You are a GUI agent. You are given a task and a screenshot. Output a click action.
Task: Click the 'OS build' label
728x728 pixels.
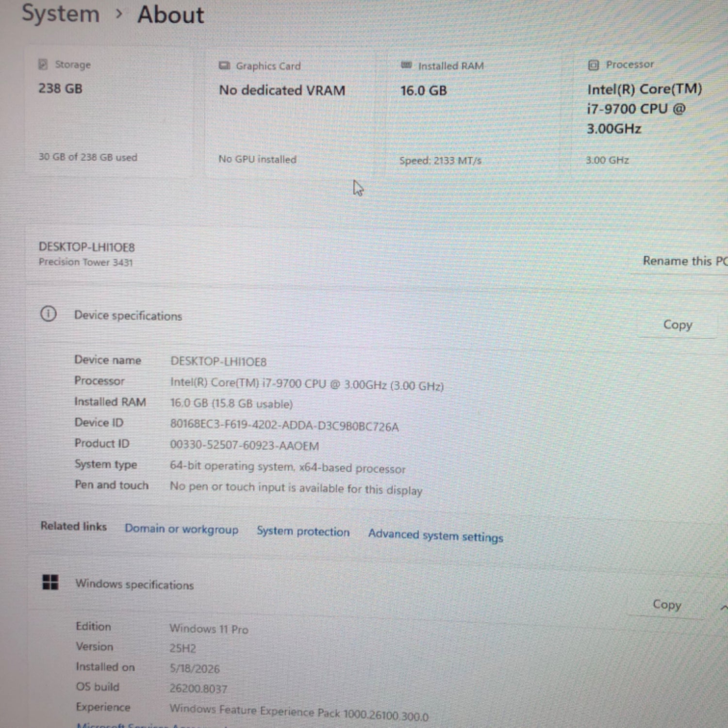point(98,687)
